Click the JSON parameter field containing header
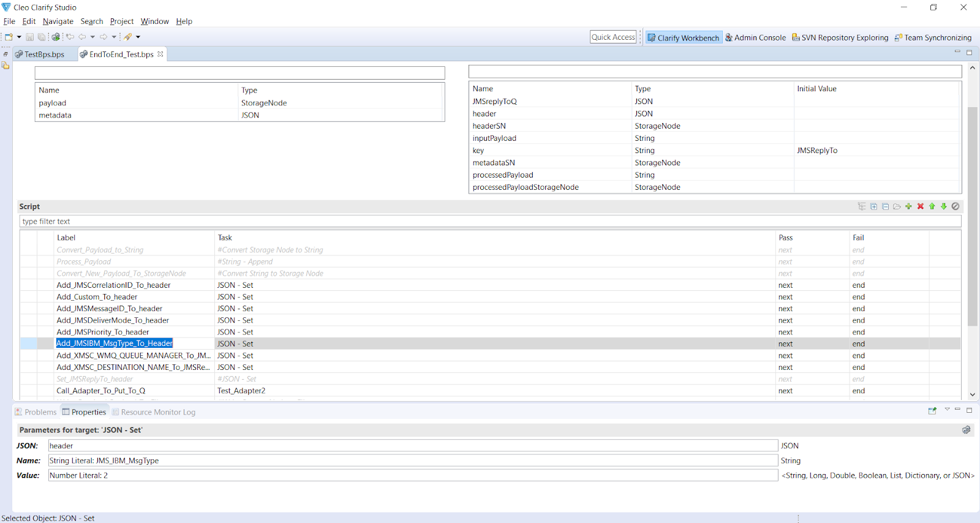Screen dimensions: 980x523 [x=413, y=446]
